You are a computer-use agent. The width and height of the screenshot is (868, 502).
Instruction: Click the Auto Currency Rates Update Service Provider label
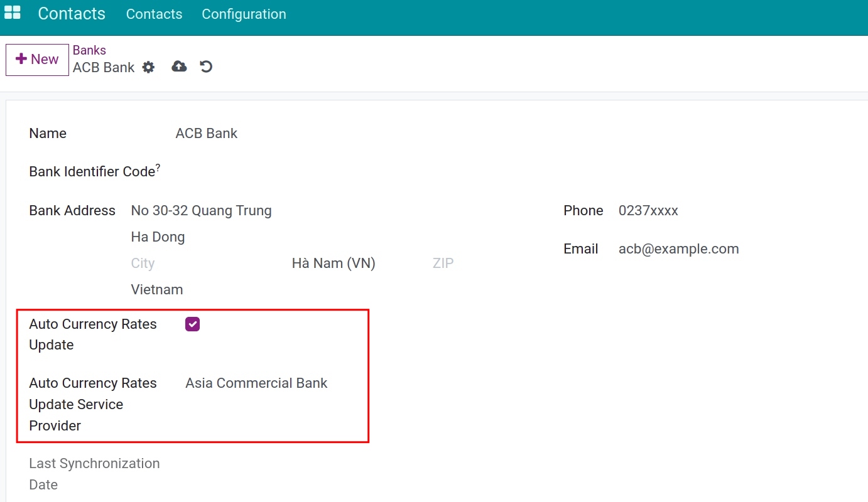pos(93,405)
